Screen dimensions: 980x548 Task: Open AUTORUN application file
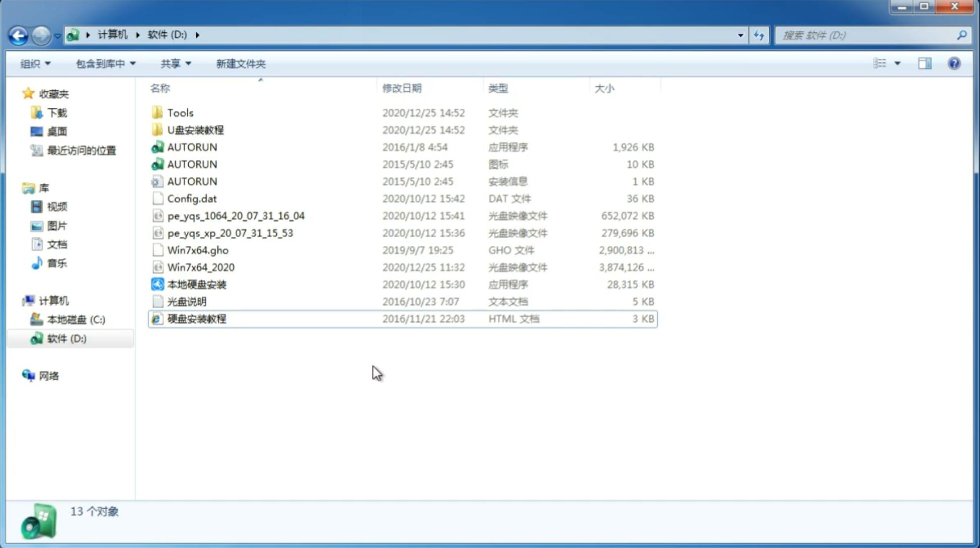(191, 147)
